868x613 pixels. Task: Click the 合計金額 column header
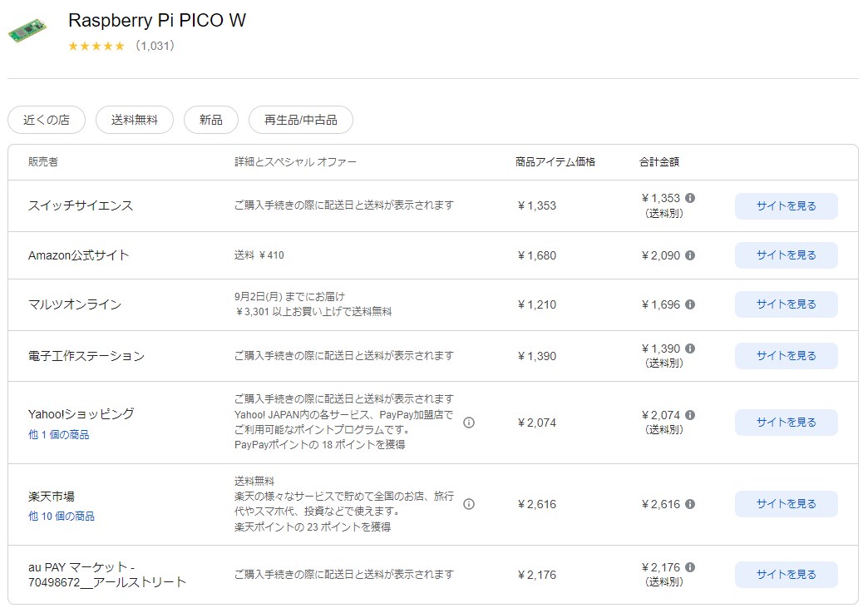[659, 161]
